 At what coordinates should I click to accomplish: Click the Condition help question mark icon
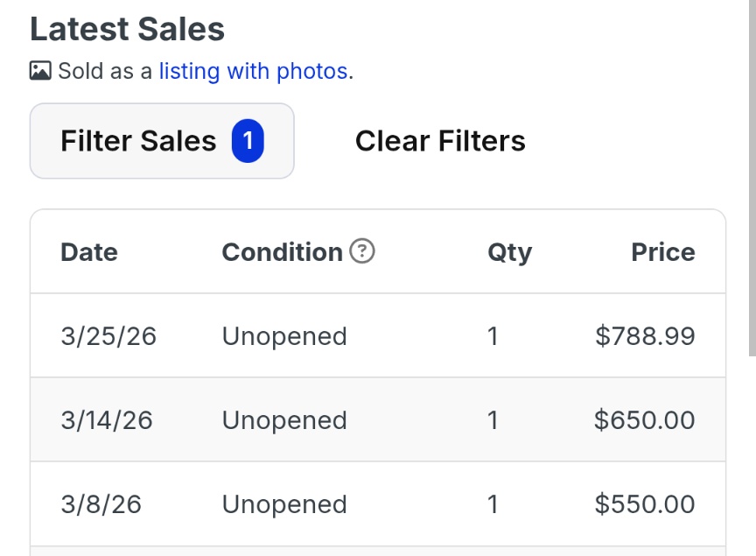[362, 252]
